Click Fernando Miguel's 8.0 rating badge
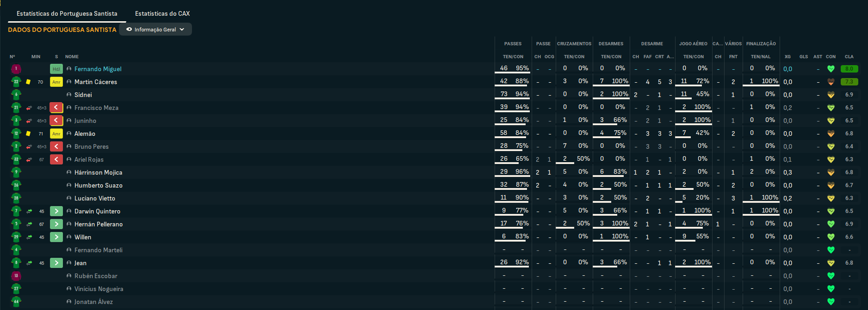 click(849, 69)
